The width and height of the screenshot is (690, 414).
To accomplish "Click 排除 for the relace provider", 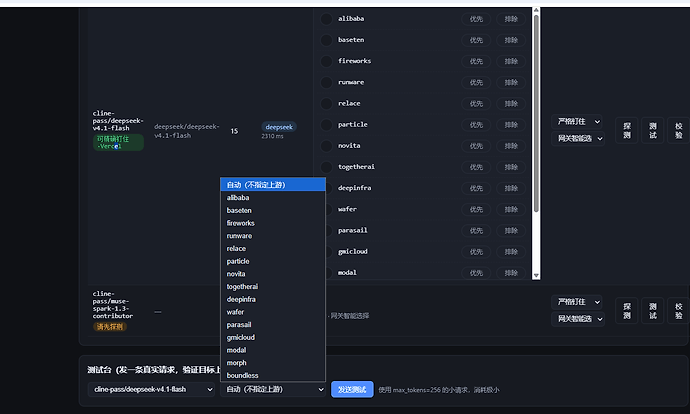I will coord(511,103).
